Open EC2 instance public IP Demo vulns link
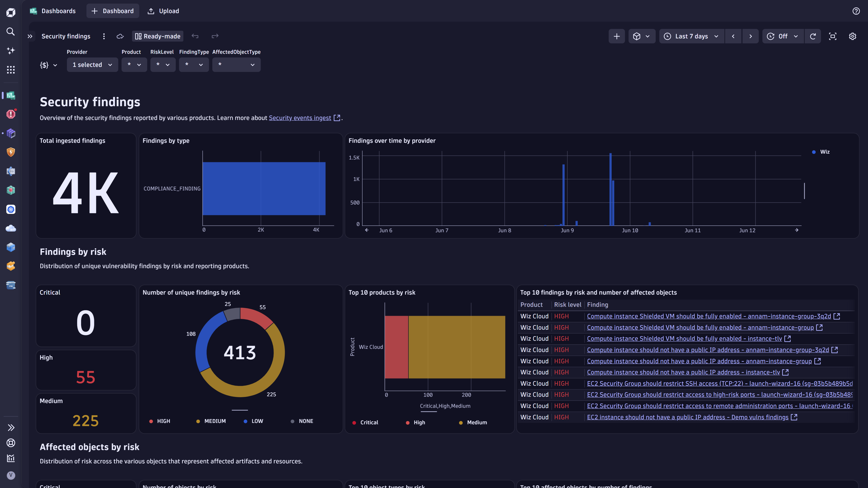 [x=687, y=417]
